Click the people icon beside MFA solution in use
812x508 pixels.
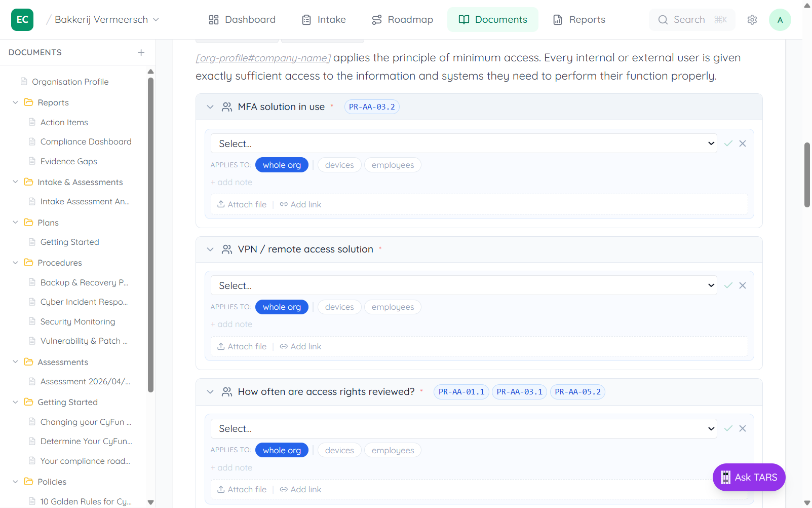[226, 106]
